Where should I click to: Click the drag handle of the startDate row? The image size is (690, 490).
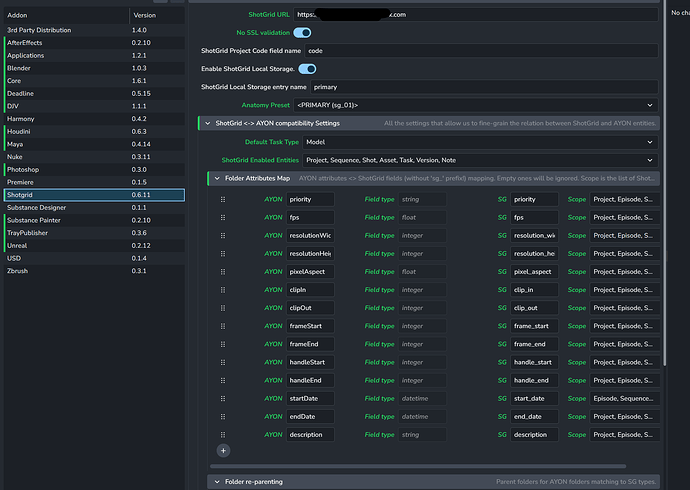223,398
